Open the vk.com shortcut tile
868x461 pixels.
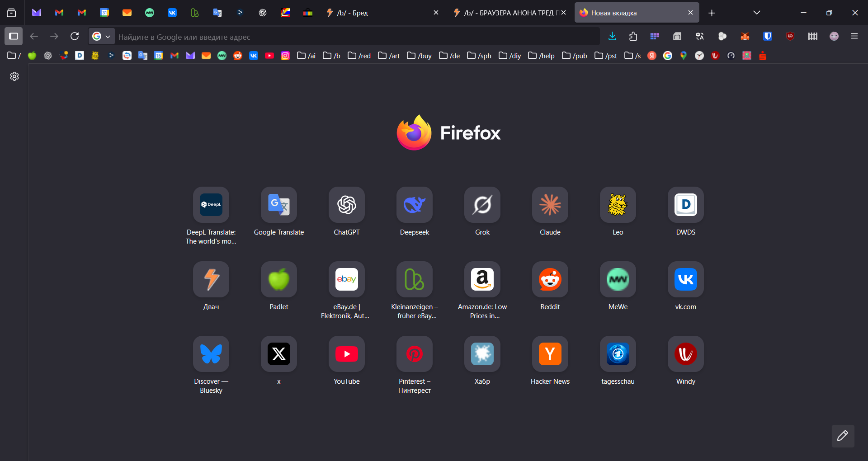[686, 279]
